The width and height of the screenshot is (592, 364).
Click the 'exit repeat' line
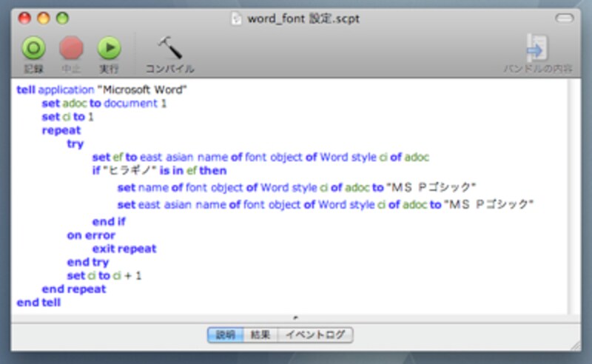tap(124, 249)
